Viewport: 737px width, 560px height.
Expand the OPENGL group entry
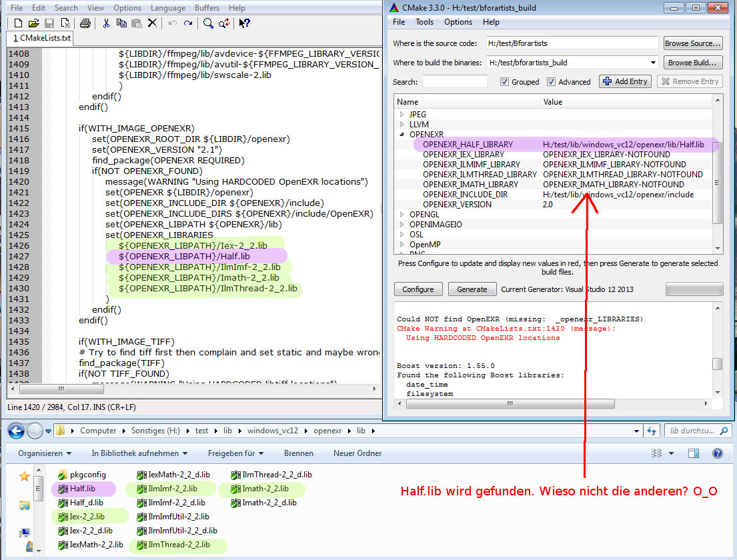pyautogui.click(x=402, y=215)
